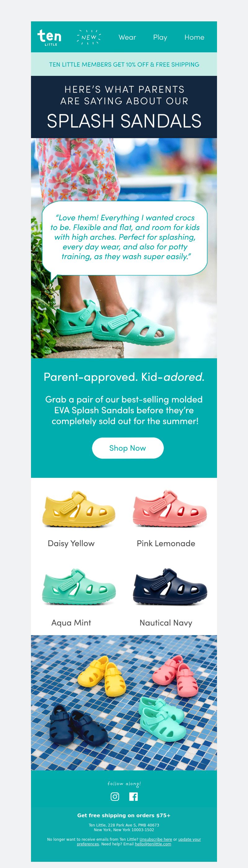Viewport: 248px width, 868px height.
Task: Open the Play menu item
Action: (160, 37)
